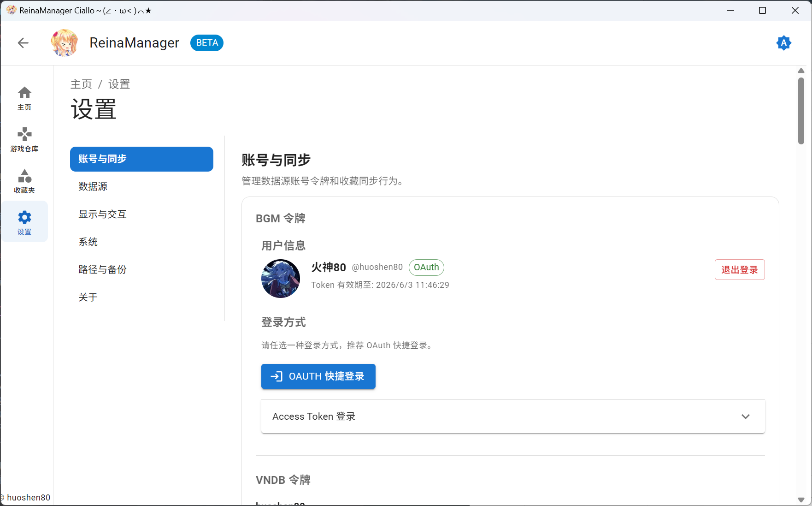The width and height of the screenshot is (812, 506).
Task: Maximize the ReinaManager window
Action: [x=763, y=11]
